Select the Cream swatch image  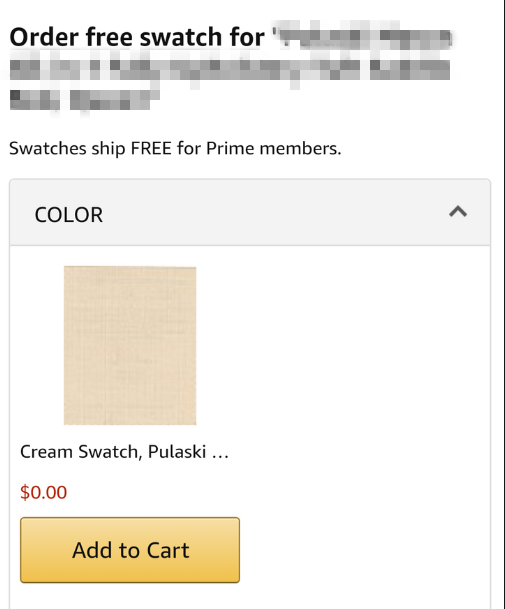point(130,345)
